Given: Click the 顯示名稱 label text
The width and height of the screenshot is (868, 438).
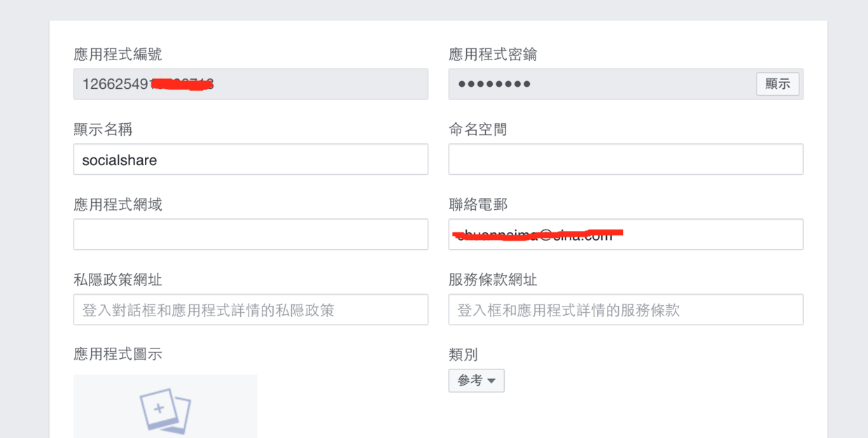Looking at the screenshot, I should click(103, 129).
